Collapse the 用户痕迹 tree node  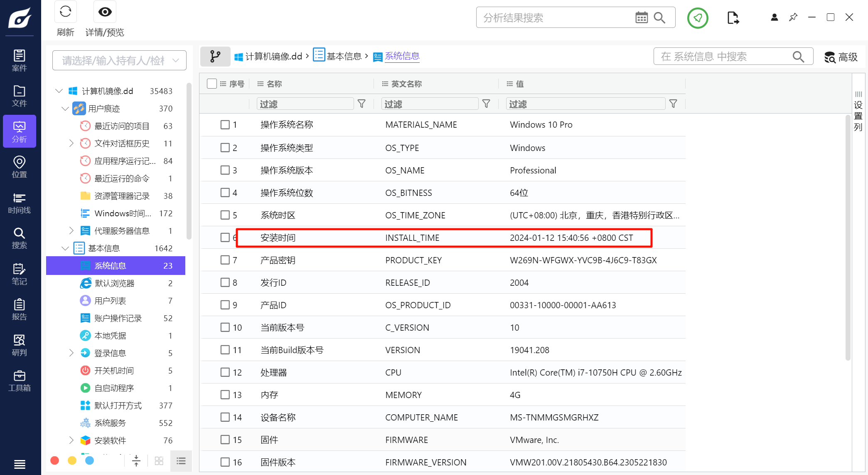(65, 109)
